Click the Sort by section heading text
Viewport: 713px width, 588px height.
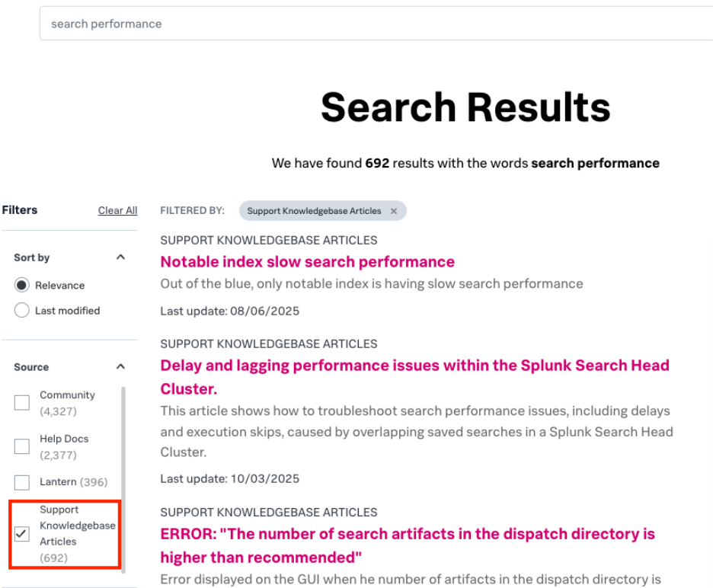pyautogui.click(x=32, y=257)
